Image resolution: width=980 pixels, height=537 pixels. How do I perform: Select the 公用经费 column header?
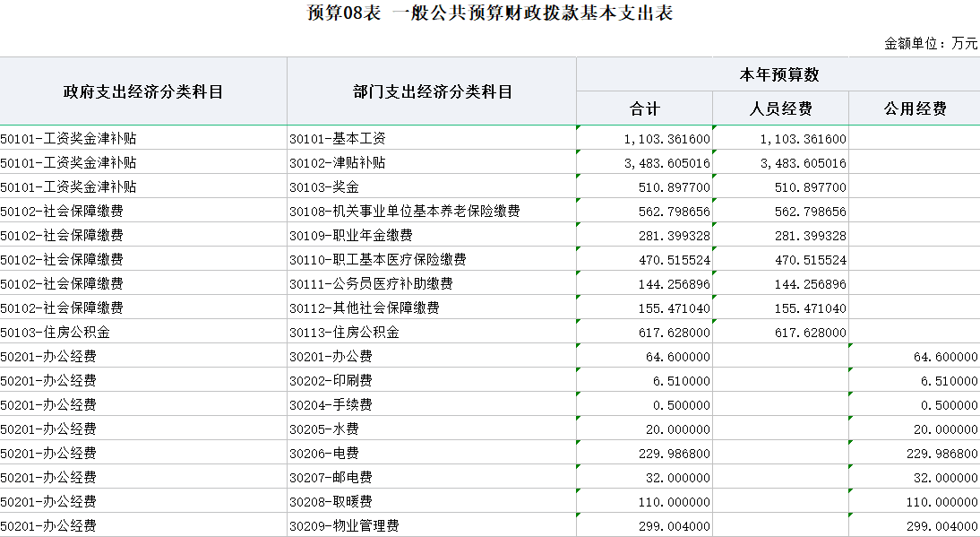(915, 108)
